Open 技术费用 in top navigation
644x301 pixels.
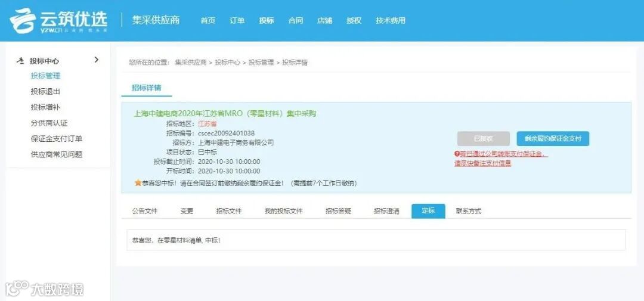point(391,20)
